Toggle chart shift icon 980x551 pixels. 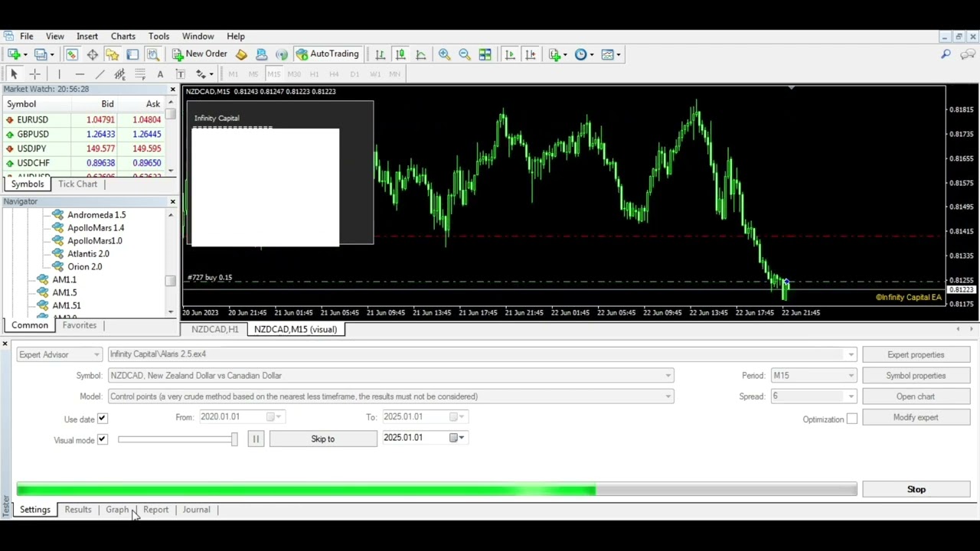pyautogui.click(x=530, y=54)
